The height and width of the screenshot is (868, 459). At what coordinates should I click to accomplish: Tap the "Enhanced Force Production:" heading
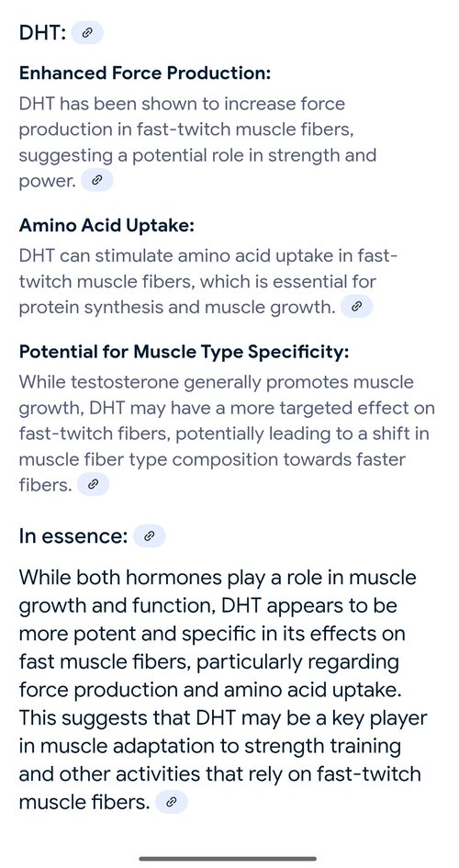click(145, 73)
